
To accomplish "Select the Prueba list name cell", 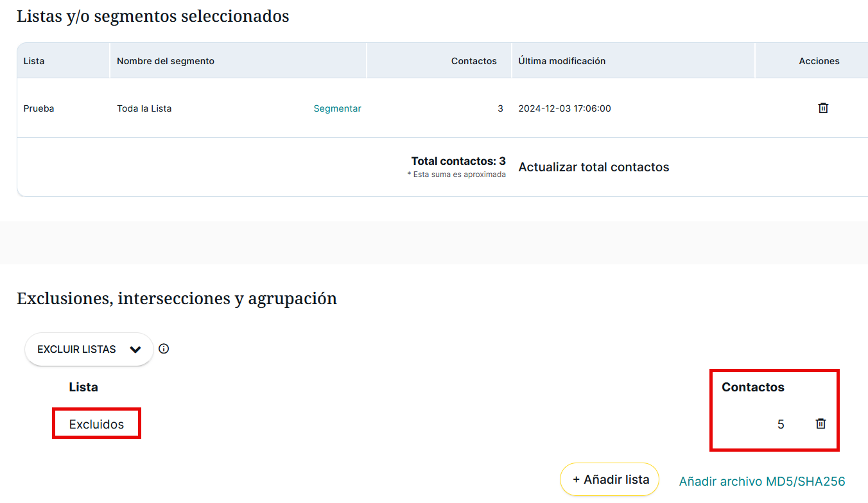I will click(x=39, y=108).
